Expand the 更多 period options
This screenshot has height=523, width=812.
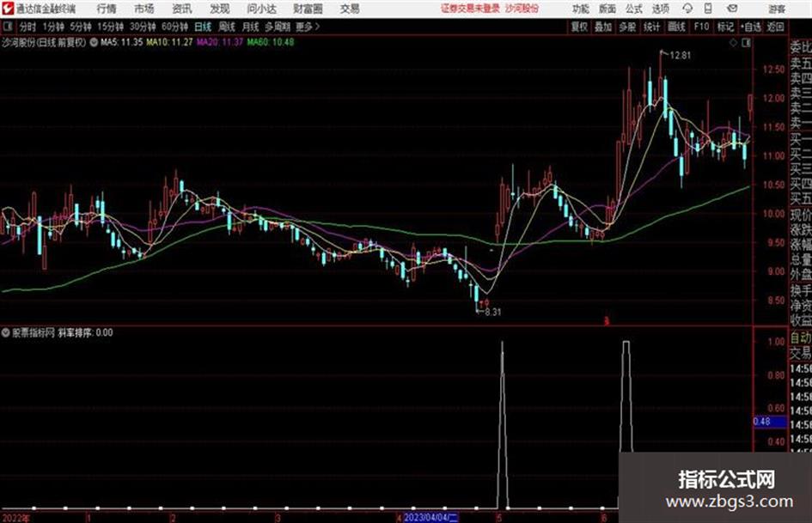308,27
